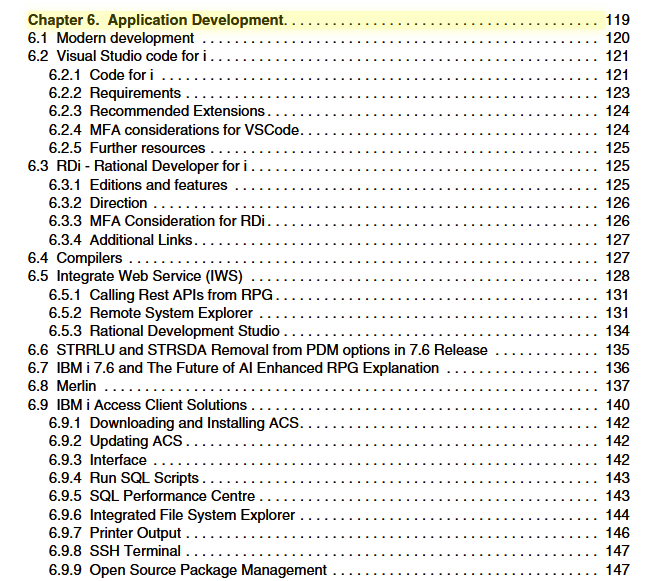Click page number 146 beside Printer Output

(x=617, y=533)
